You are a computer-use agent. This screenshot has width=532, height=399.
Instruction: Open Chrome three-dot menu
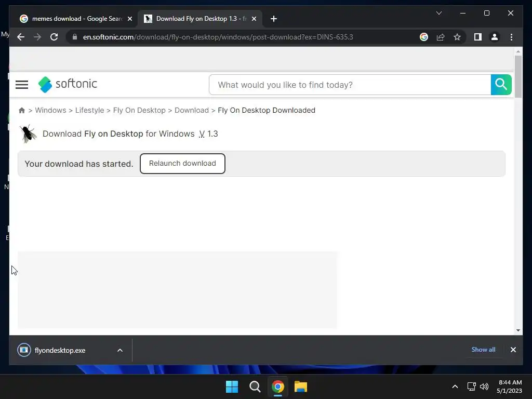(511, 37)
